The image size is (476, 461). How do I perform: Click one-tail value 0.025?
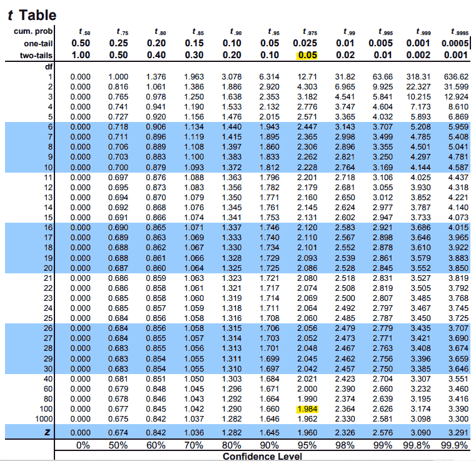point(305,43)
